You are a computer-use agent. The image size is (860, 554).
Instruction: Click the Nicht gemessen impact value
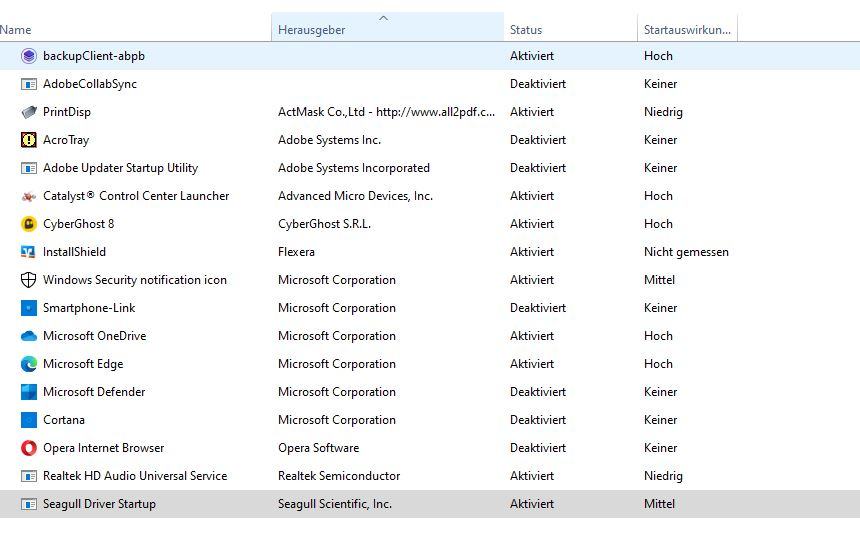[x=686, y=252]
